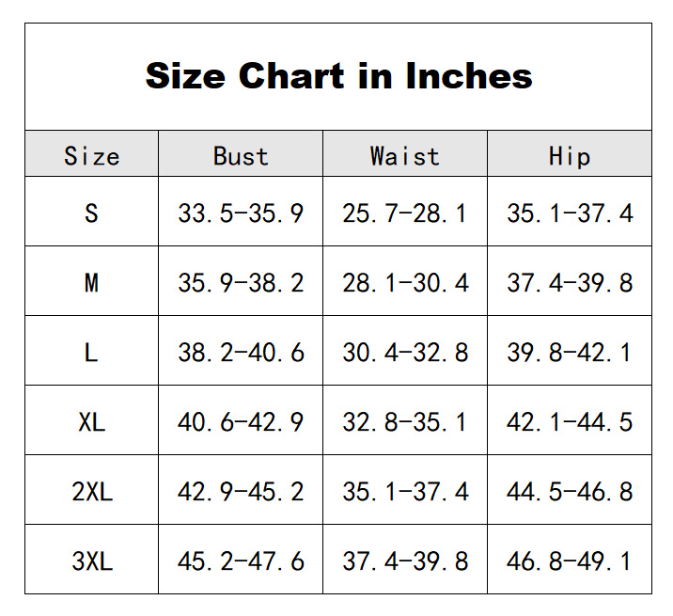Select bust value 38.2-40.6 cell
The image size is (673, 616).
tap(241, 351)
